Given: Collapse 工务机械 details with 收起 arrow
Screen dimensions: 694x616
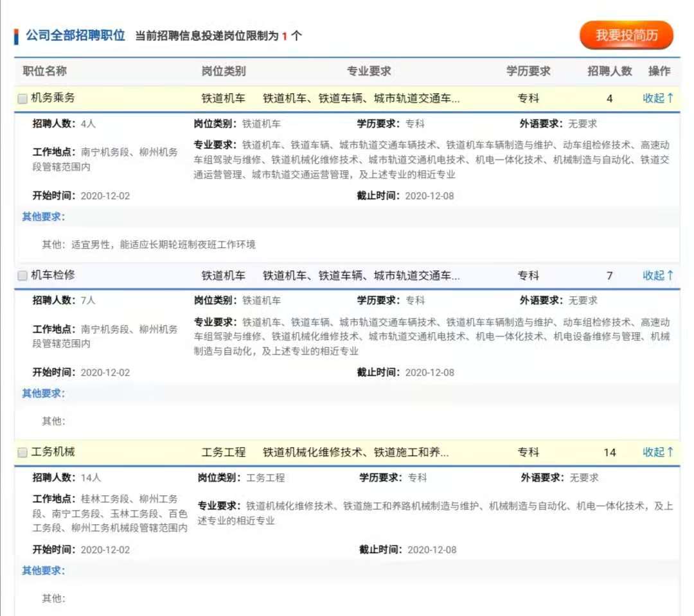Looking at the screenshot, I should (658, 452).
